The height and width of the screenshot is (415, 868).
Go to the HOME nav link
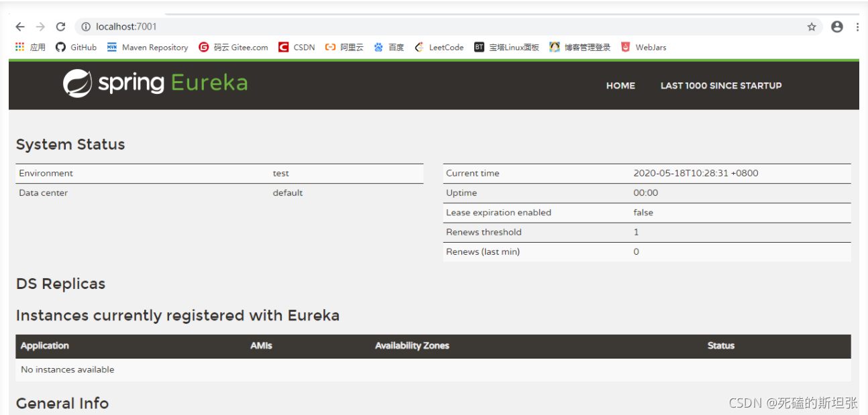pos(620,86)
